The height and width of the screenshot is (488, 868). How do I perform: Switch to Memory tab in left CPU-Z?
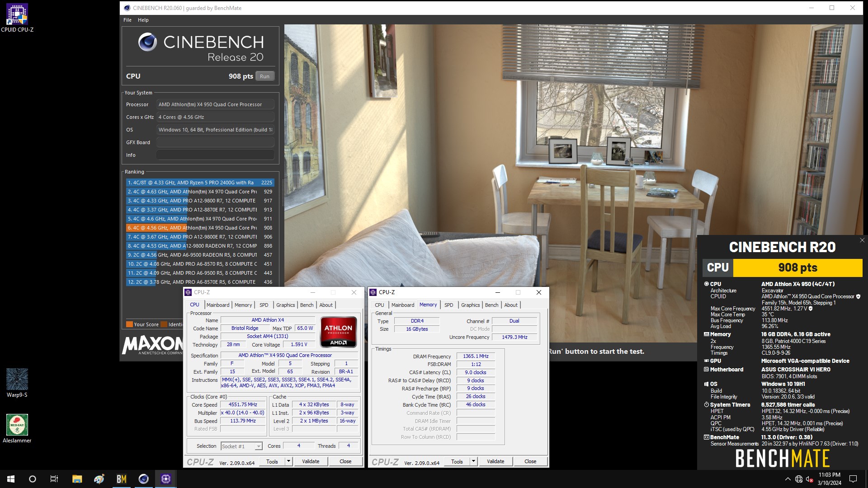(243, 305)
